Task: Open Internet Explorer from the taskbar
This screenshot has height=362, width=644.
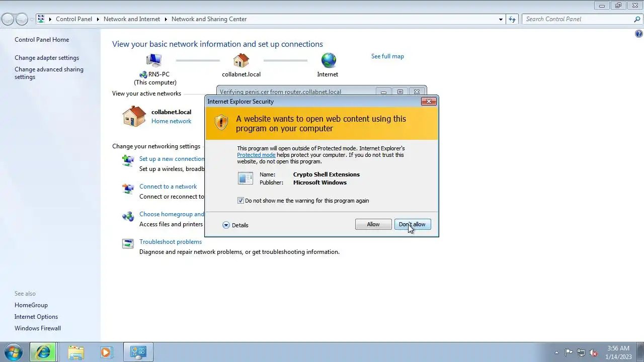Action: coord(43,352)
